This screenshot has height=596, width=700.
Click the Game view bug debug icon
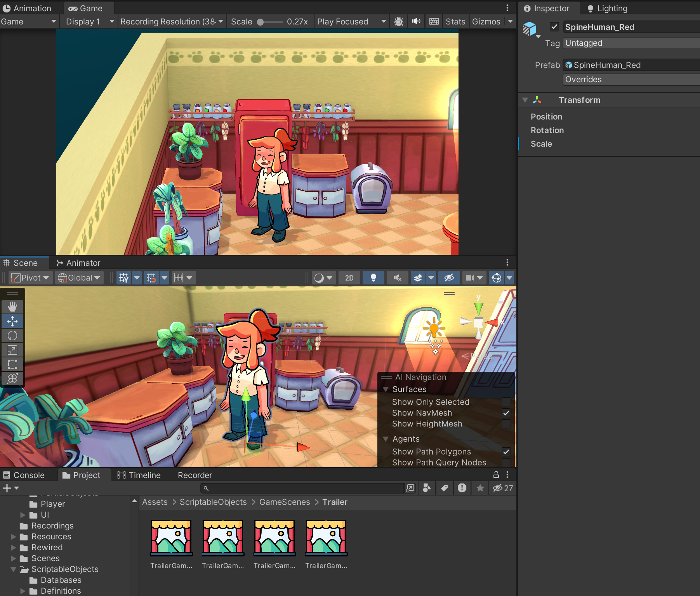398,21
